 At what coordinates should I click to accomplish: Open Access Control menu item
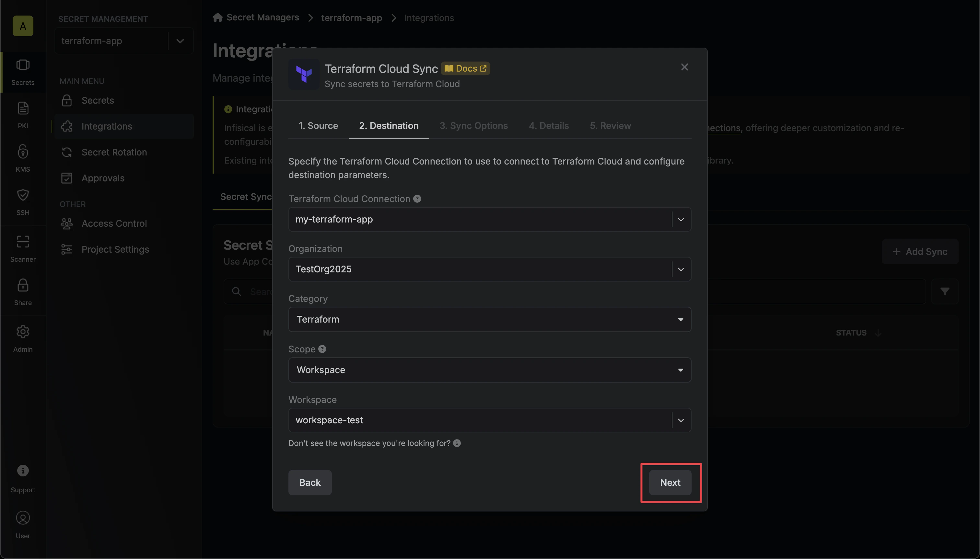tap(124, 223)
